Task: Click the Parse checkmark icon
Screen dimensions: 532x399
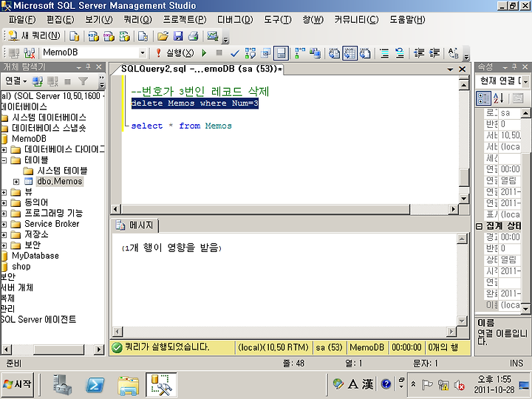Action: (234, 53)
